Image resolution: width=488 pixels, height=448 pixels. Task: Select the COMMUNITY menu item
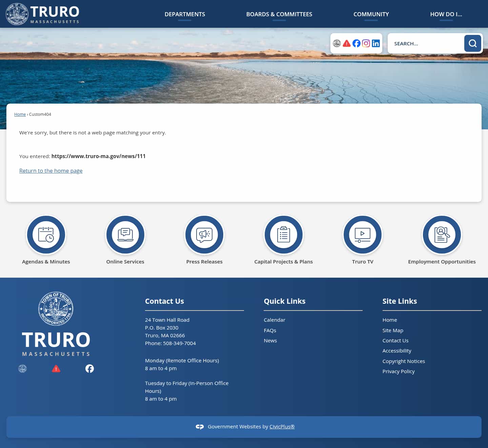(371, 14)
